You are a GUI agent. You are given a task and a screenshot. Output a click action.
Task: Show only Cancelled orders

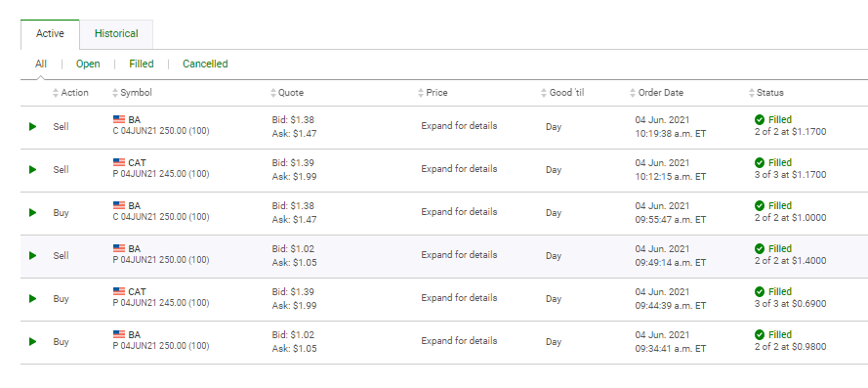[x=205, y=64]
